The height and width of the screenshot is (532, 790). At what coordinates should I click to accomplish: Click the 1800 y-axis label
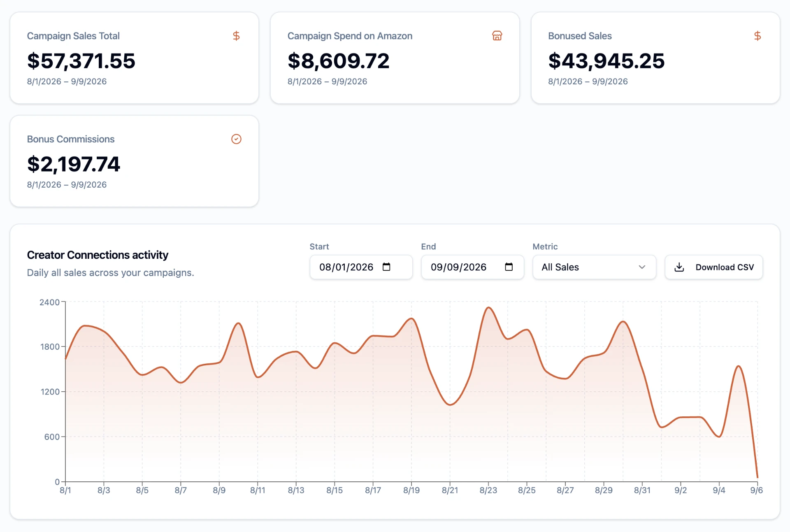click(50, 347)
